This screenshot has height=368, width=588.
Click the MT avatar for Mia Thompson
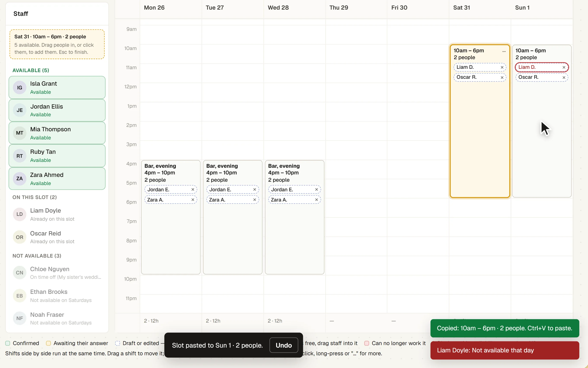point(20,133)
